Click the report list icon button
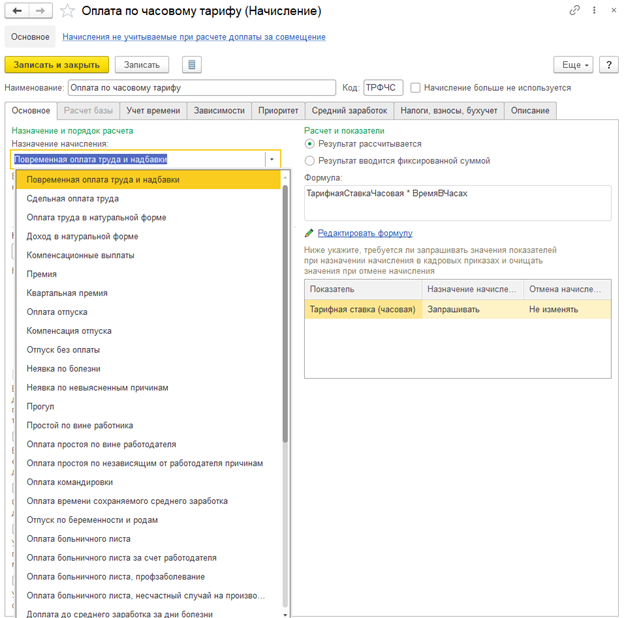The height and width of the screenshot is (618, 624). (x=192, y=64)
